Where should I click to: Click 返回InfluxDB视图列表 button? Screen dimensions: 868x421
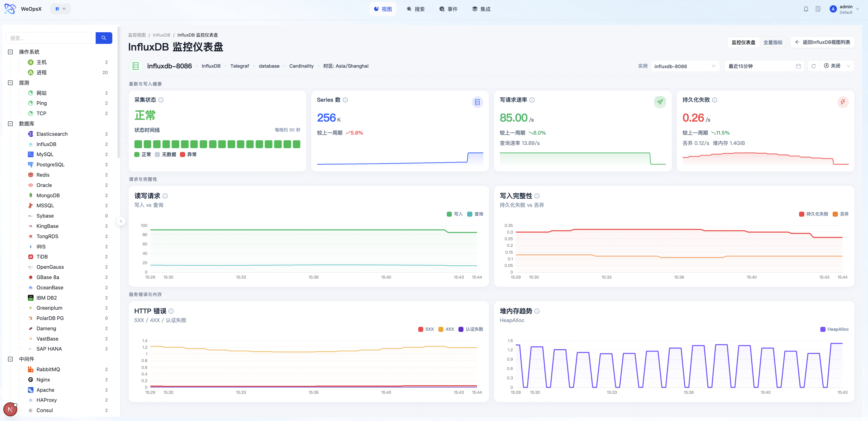tap(822, 42)
